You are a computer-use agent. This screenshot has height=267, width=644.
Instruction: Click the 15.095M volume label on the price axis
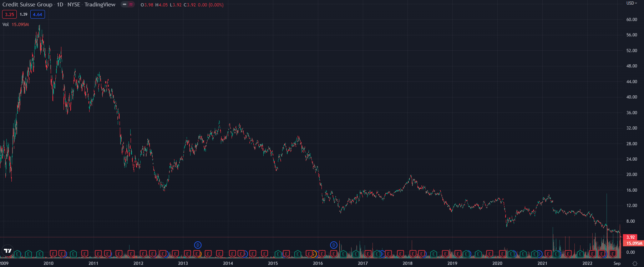[634, 243]
